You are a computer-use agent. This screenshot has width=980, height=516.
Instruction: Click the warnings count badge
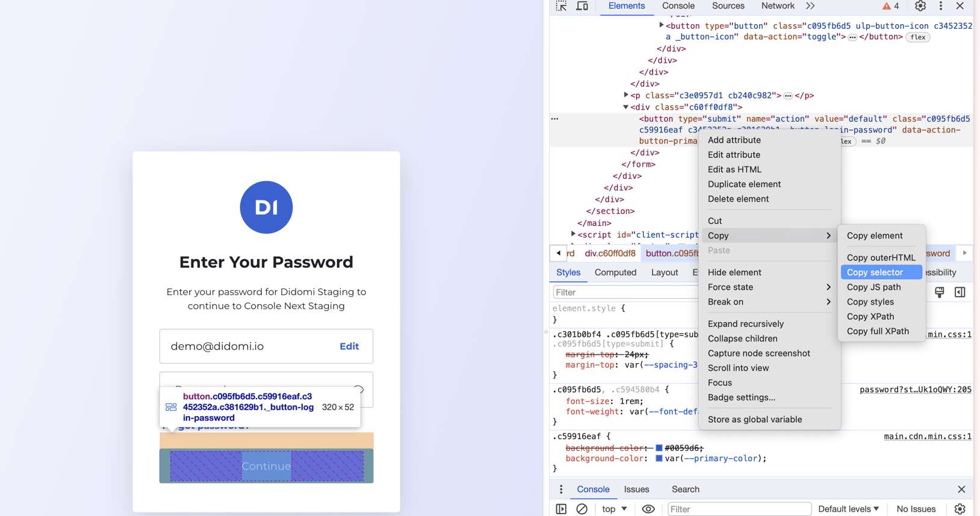(891, 6)
